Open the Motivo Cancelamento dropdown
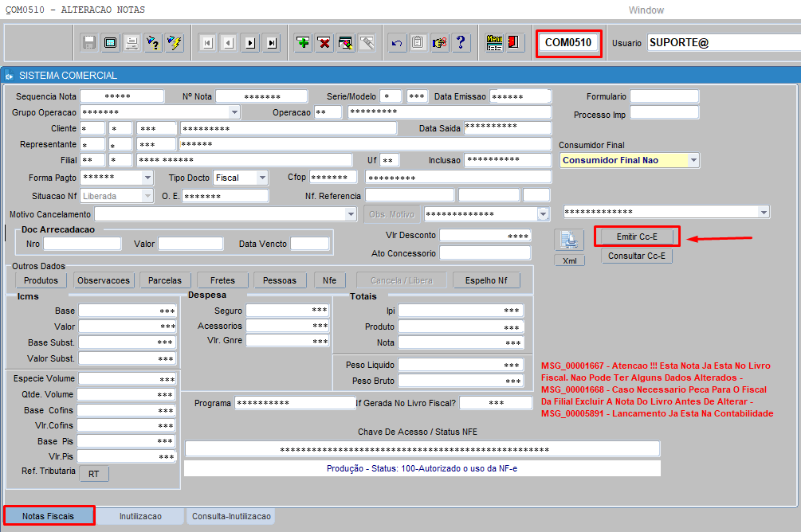This screenshot has height=532, width=801. (x=351, y=214)
